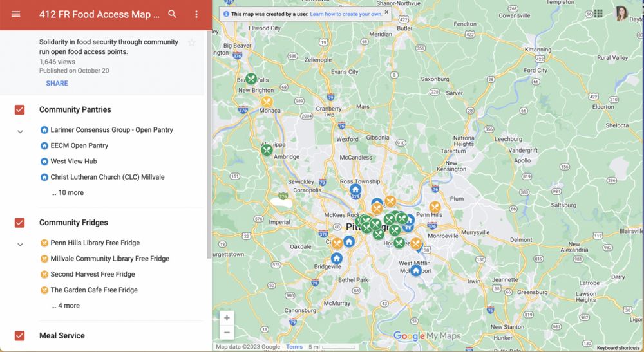This screenshot has width=644, height=352.
Task: Click the green meal marker at Aliquippa
Action: pos(267,150)
